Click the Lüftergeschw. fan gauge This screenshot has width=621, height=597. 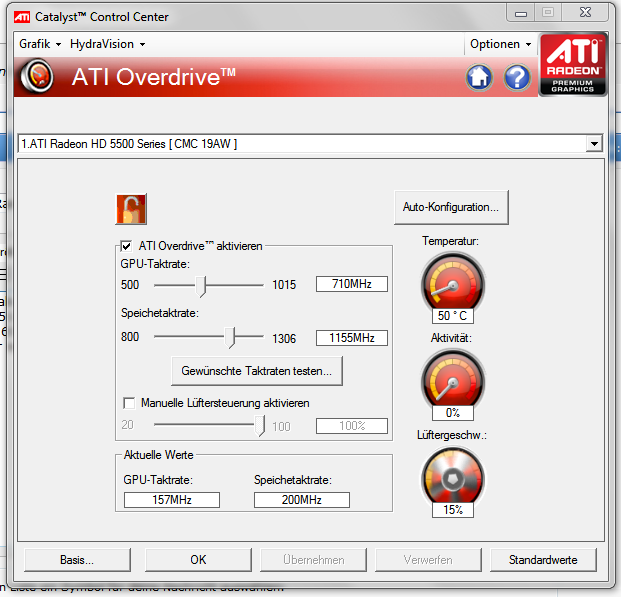(453, 477)
